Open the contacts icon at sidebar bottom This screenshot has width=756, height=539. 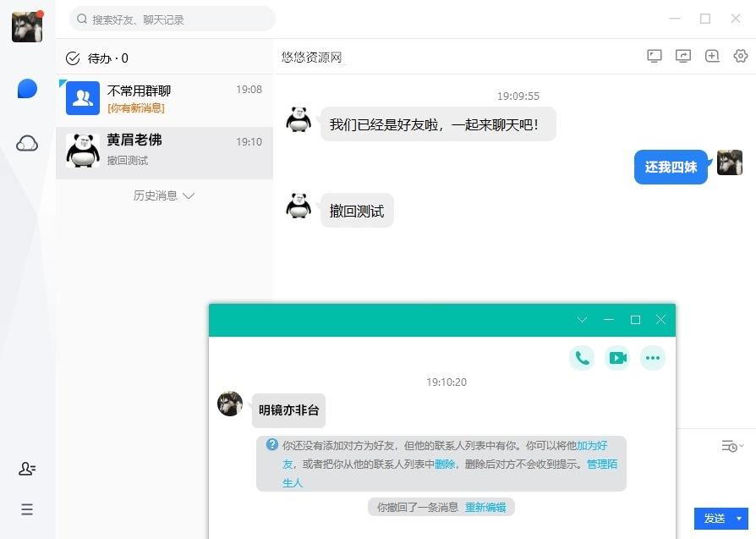(x=27, y=469)
